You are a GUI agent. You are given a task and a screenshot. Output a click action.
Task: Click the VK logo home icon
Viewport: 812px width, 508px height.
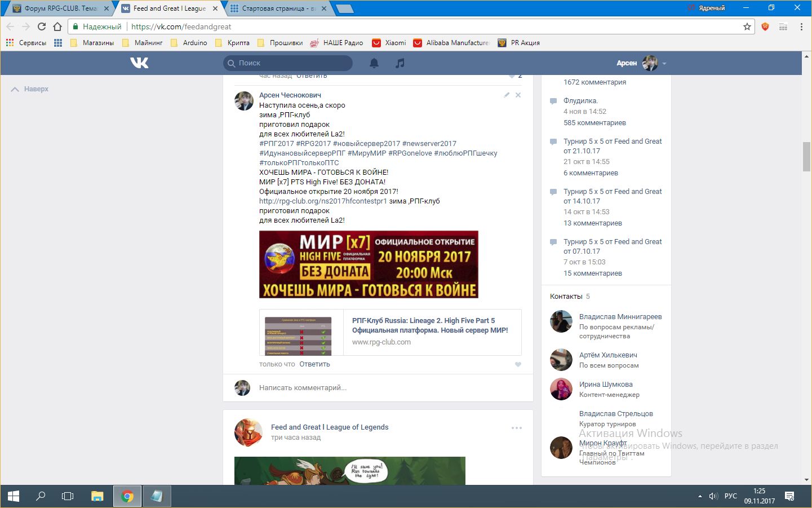pos(139,63)
